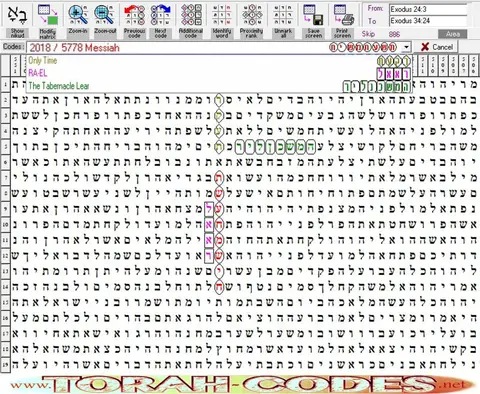The height and width of the screenshot is (394, 480).
Task: Expand the Codes dropdown arrow
Action: tap(406, 47)
